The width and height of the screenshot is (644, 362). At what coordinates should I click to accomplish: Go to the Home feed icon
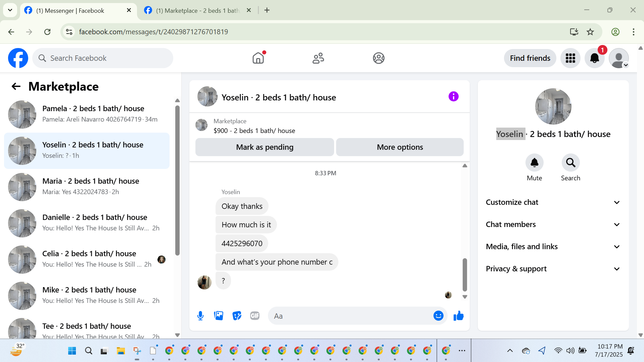click(258, 58)
